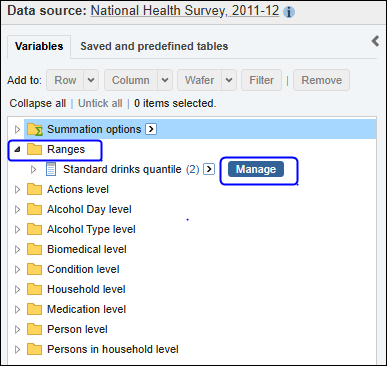387x366 pixels.
Task: Click the Alcohol Day level folder icon
Action: 34,209
